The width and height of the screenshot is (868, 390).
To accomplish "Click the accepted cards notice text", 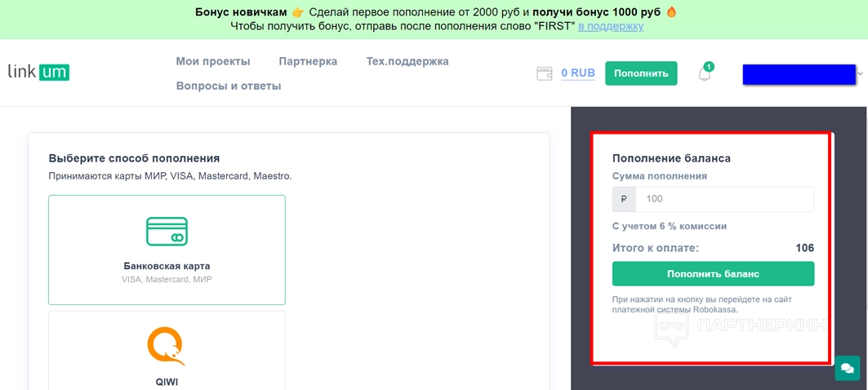I will pyautogui.click(x=170, y=176).
